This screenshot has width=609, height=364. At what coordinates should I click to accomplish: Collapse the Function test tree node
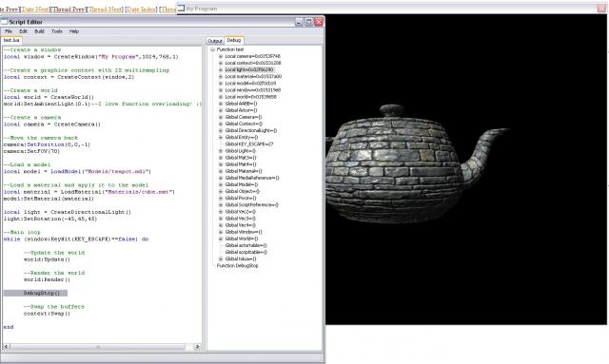click(212, 49)
